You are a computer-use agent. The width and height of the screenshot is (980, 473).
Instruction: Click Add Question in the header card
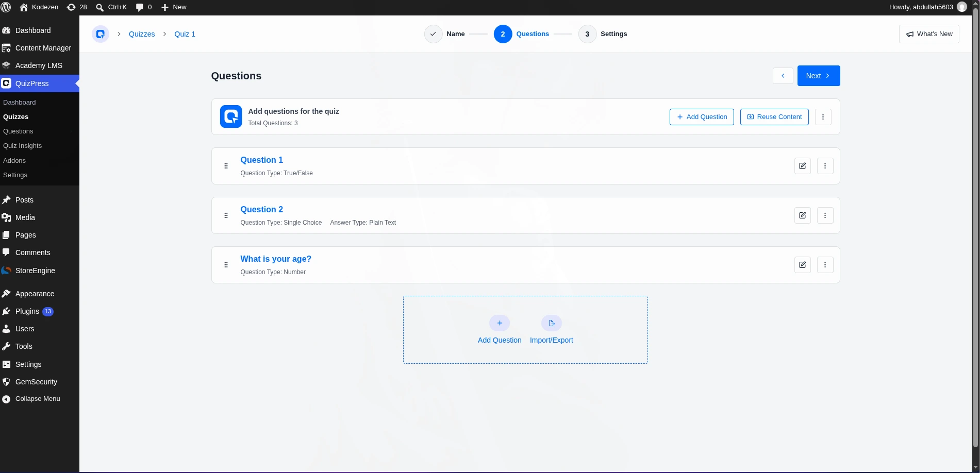[x=702, y=117]
